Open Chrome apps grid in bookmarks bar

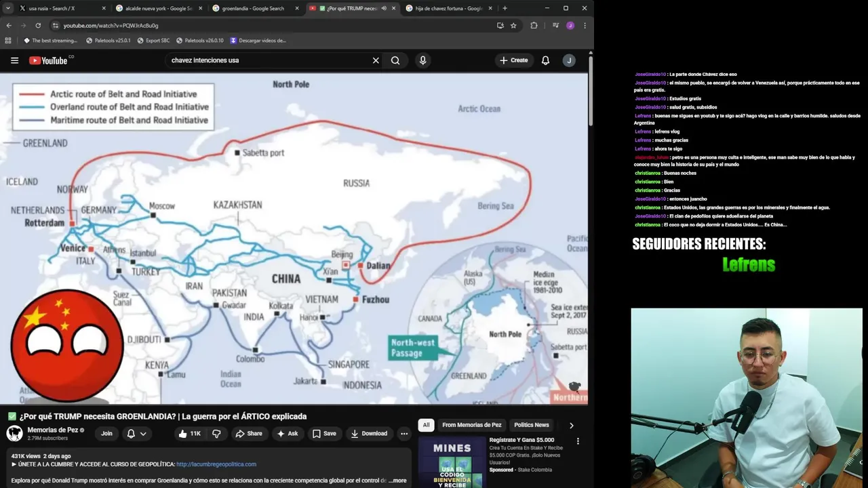[x=8, y=41]
